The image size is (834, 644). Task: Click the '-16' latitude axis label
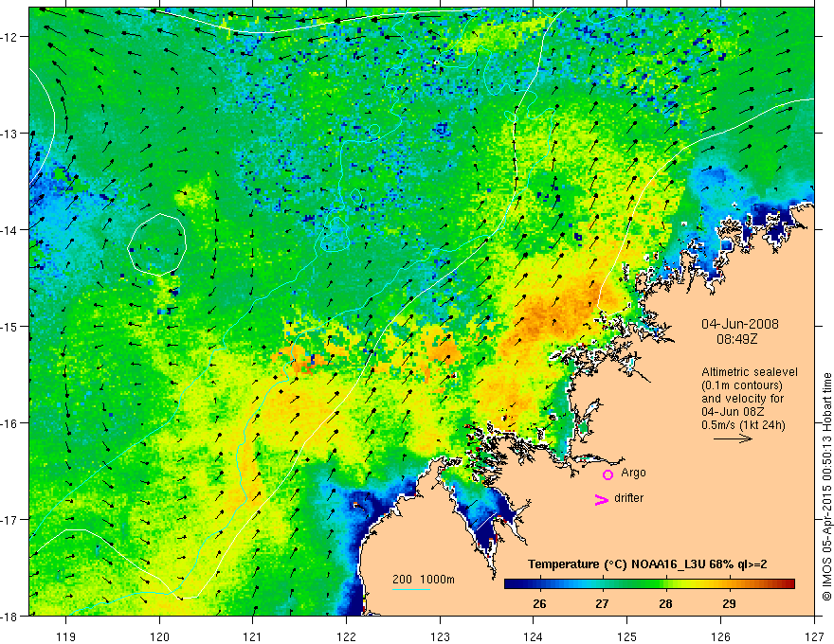tap(10, 423)
